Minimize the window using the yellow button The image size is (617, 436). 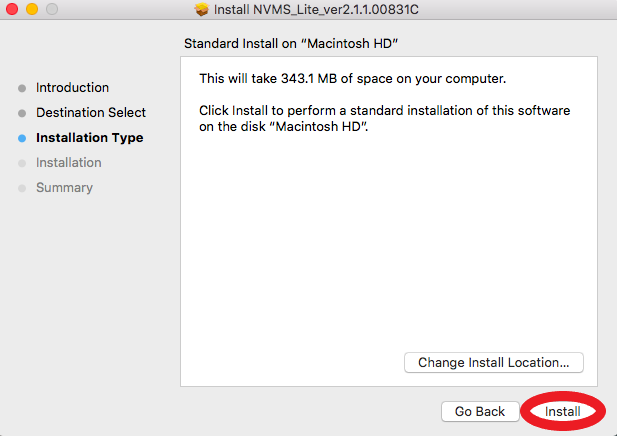point(31,10)
